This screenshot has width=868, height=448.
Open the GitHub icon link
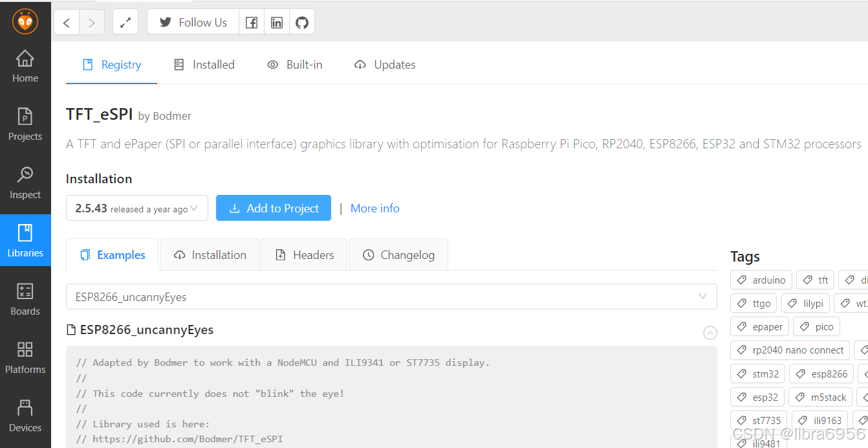[302, 23]
